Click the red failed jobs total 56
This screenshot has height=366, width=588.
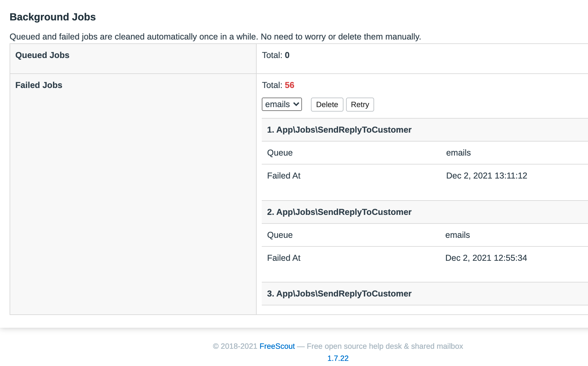[289, 85]
